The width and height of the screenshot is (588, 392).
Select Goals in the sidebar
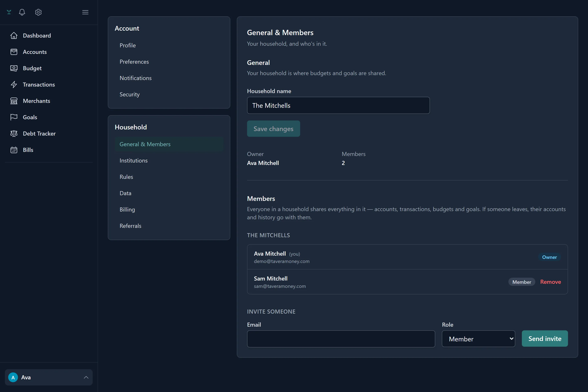[x=49, y=117]
